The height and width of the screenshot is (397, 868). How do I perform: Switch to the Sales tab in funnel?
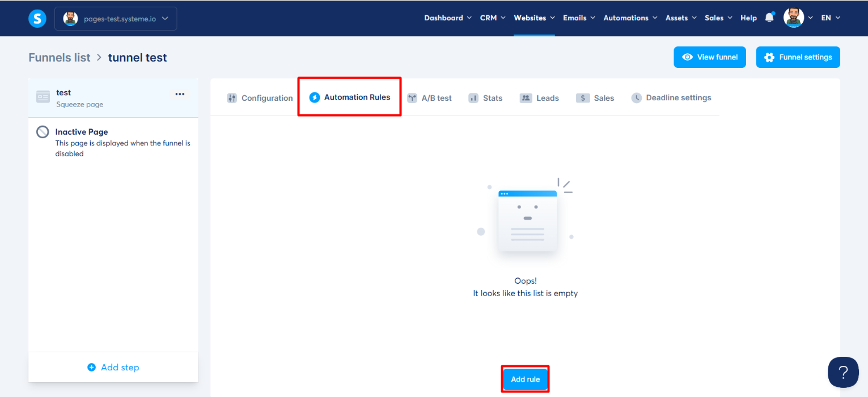click(x=595, y=98)
